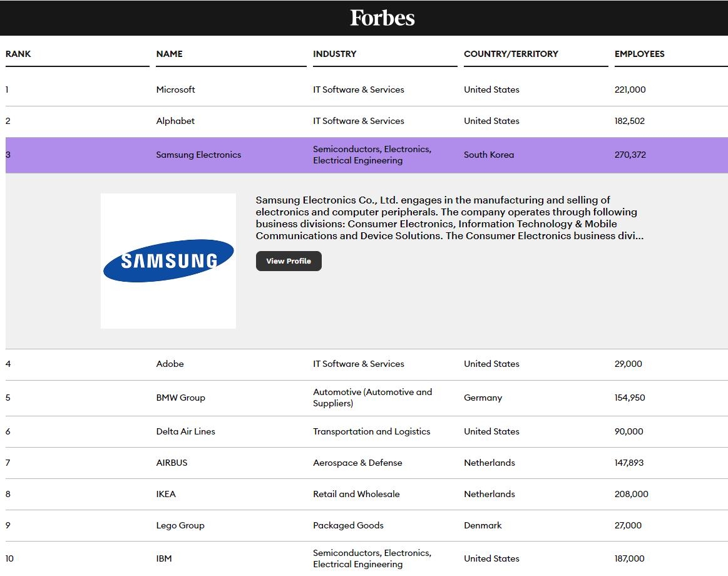Click the Samsung Electronics description paragraph
Screen dimensions: 728x576
449,218
